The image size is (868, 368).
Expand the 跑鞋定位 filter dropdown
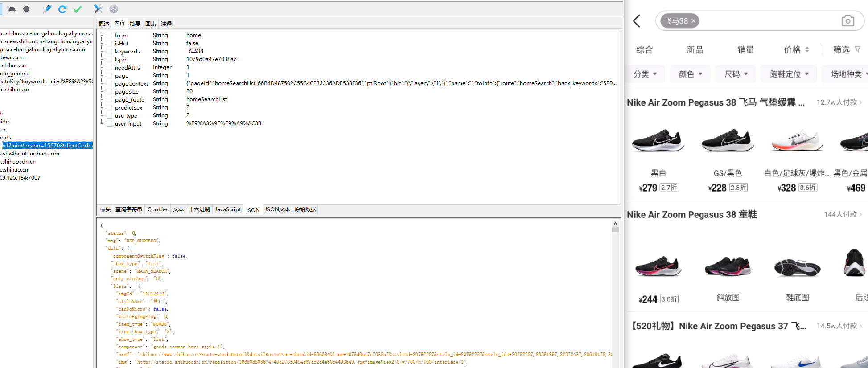pos(789,74)
